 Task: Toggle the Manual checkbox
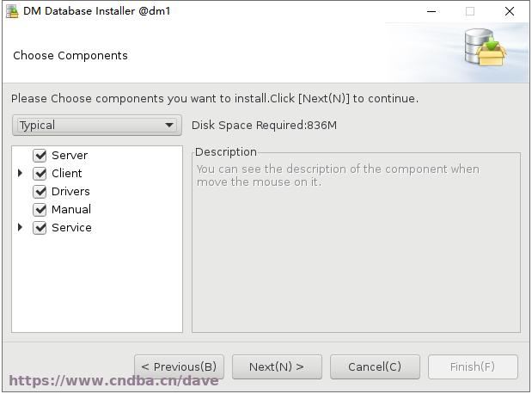click(x=40, y=210)
